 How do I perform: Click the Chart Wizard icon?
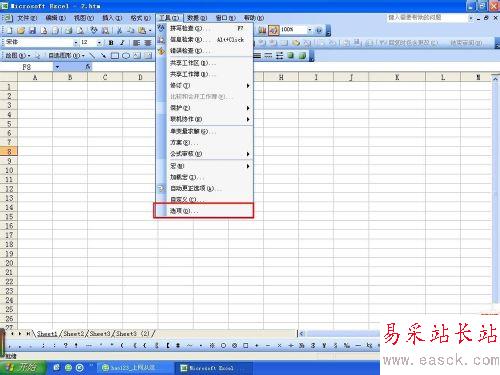[262, 31]
